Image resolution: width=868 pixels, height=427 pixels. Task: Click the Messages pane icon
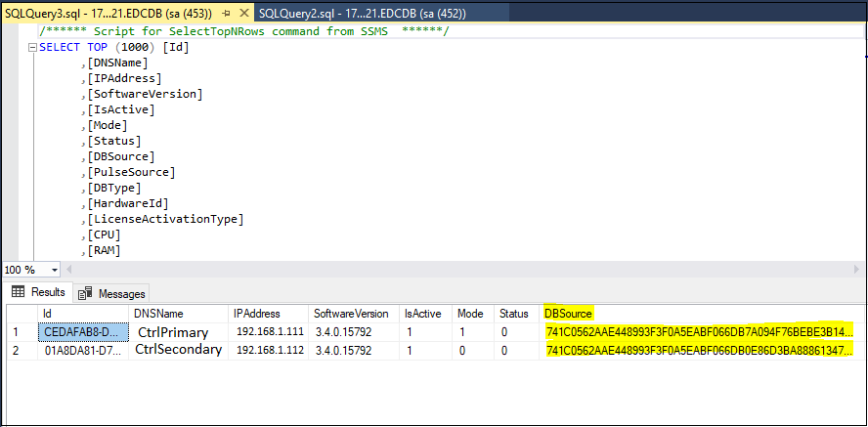coord(86,293)
